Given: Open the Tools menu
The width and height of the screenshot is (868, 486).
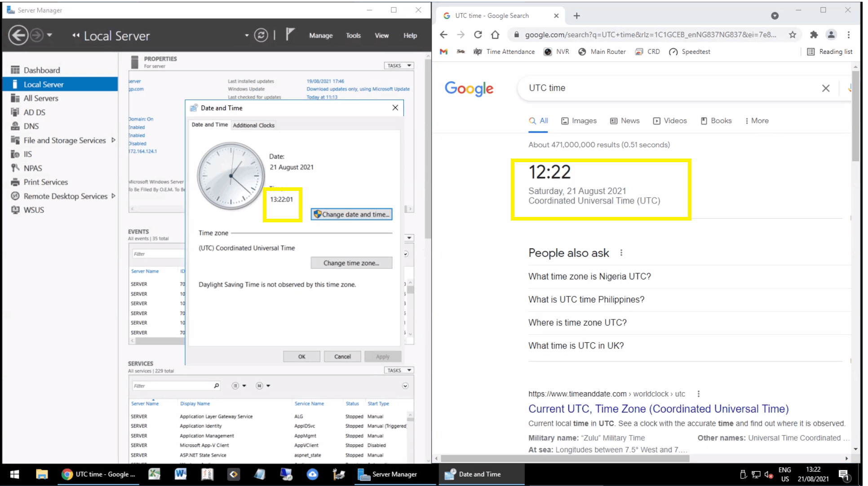Looking at the screenshot, I should pyautogui.click(x=353, y=35).
